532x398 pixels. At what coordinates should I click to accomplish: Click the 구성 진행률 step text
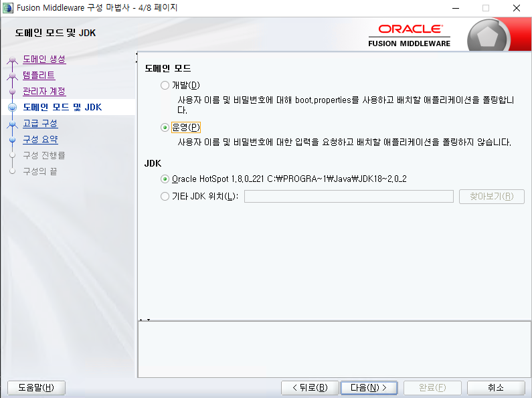[x=43, y=155]
